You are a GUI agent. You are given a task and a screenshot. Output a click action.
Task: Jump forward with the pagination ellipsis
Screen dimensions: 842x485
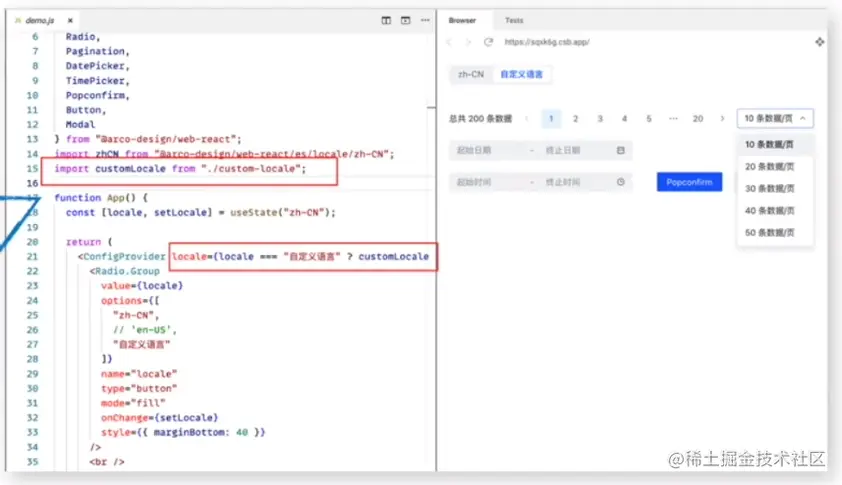tap(673, 119)
